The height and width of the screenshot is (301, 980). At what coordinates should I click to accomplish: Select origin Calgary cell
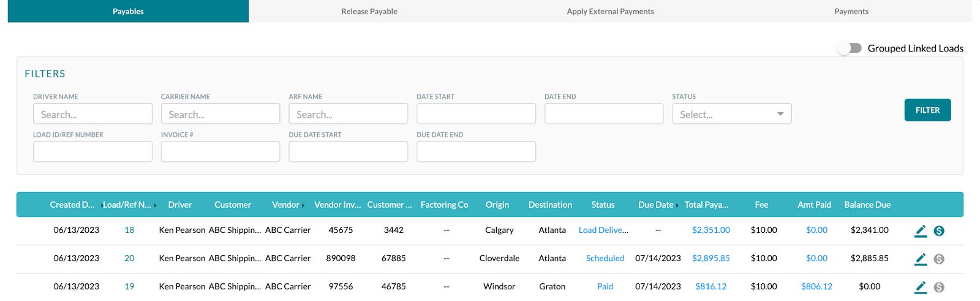click(499, 230)
